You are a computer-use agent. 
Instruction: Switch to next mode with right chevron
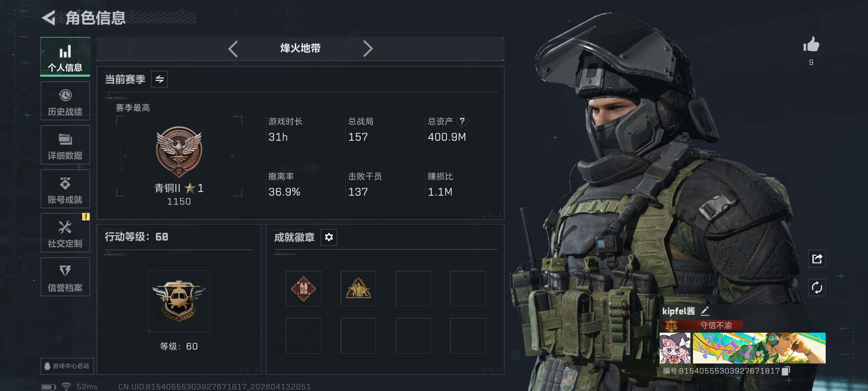368,49
